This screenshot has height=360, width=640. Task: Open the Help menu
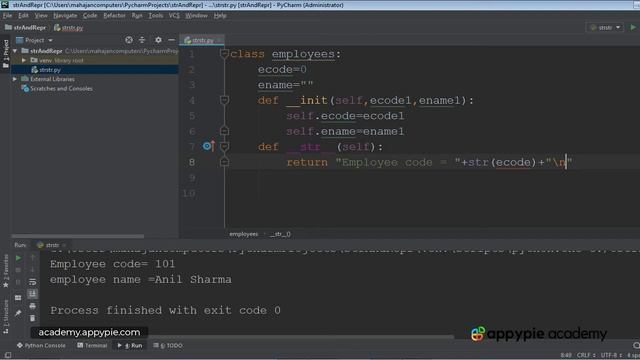[220, 16]
